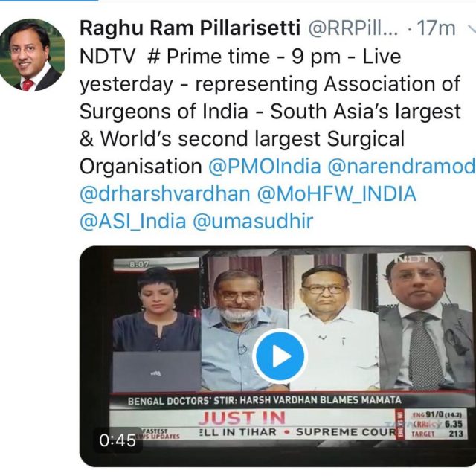Click the @RRPill... username handle

(353, 28)
